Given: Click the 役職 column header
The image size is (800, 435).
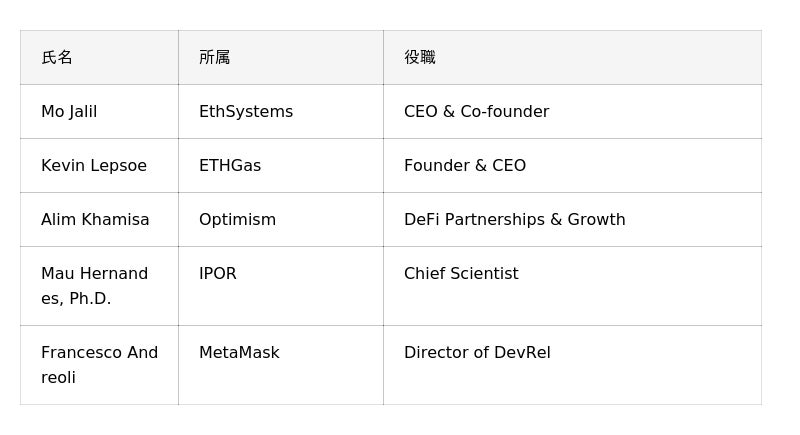Looking at the screenshot, I should (572, 57).
